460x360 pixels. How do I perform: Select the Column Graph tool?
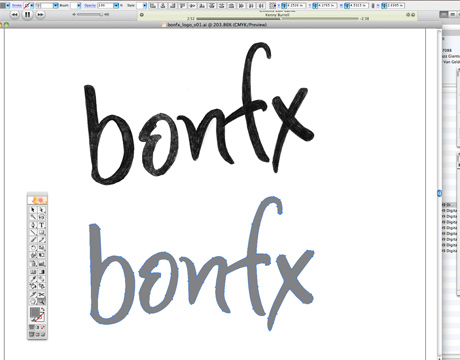42,264
